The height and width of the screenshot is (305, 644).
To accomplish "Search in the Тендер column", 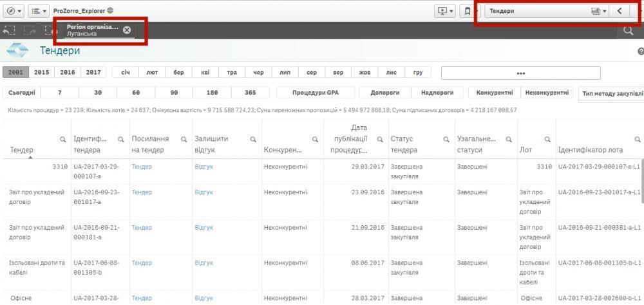I will click(x=62, y=140).
